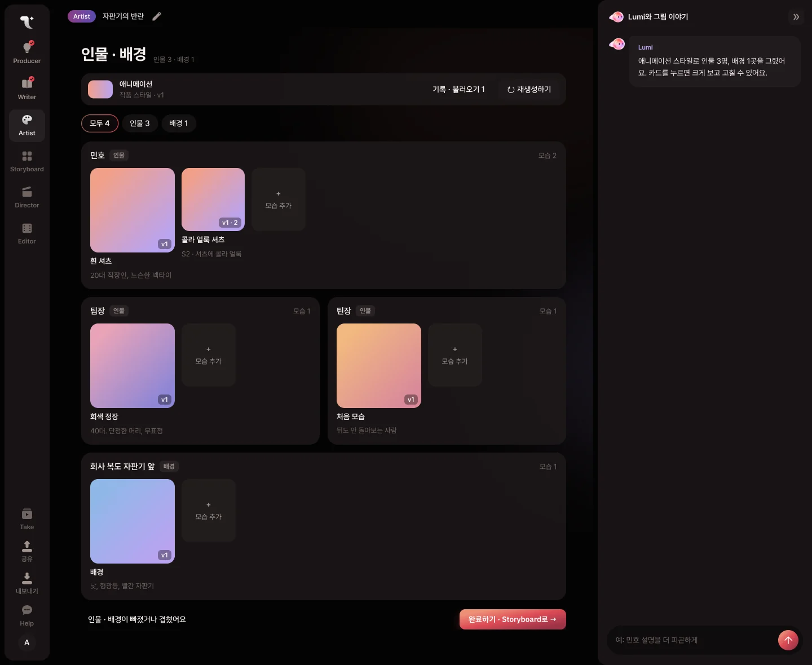Click the app logo at top left
This screenshot has height=665, width=812.
tap(27, 22)
